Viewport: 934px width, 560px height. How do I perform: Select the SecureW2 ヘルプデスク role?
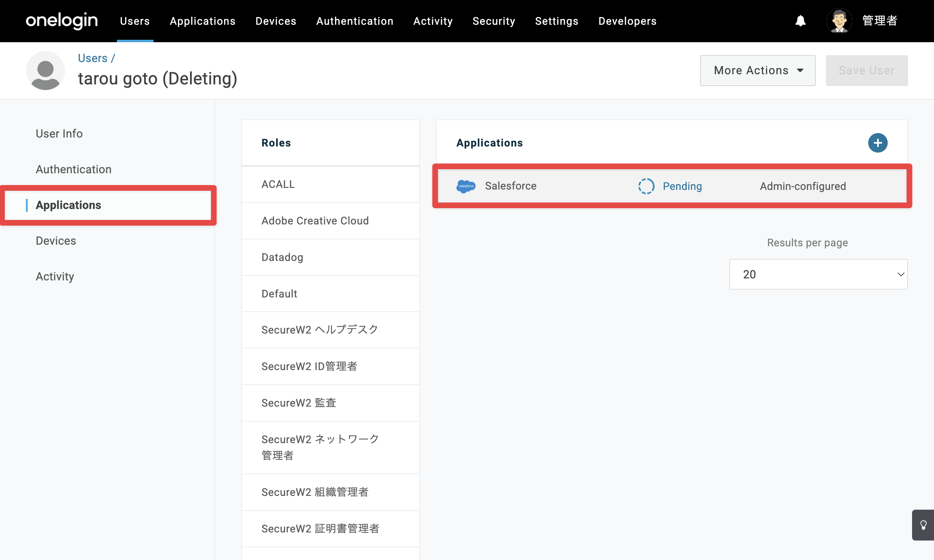[331, 330]
